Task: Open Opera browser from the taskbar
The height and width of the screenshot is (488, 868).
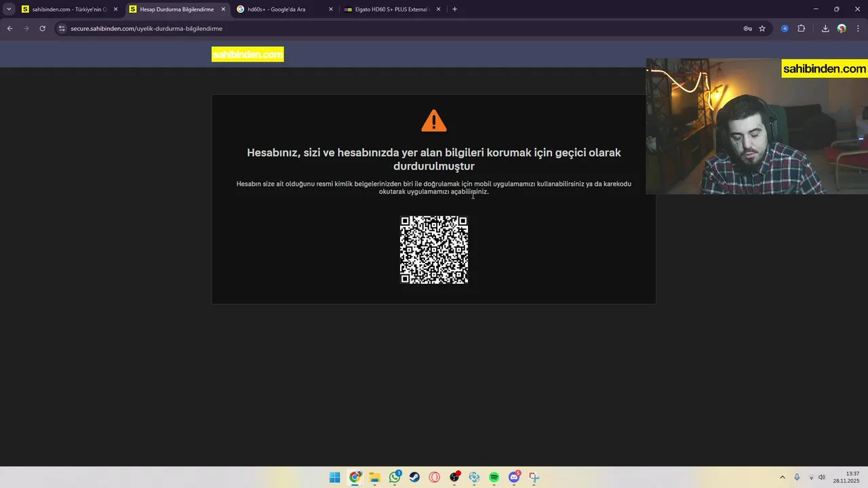Action: tap(435, 477)
